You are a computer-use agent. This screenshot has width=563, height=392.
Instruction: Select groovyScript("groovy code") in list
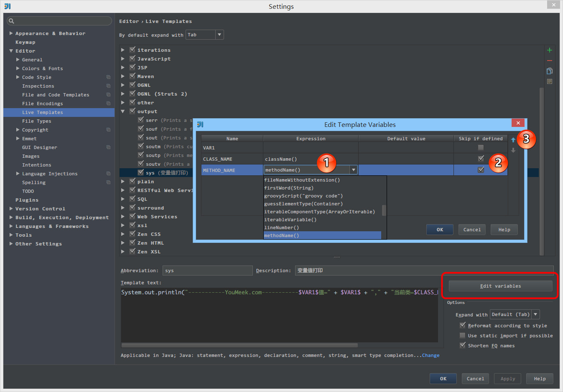pyautogui.click(x=303, y=196)
